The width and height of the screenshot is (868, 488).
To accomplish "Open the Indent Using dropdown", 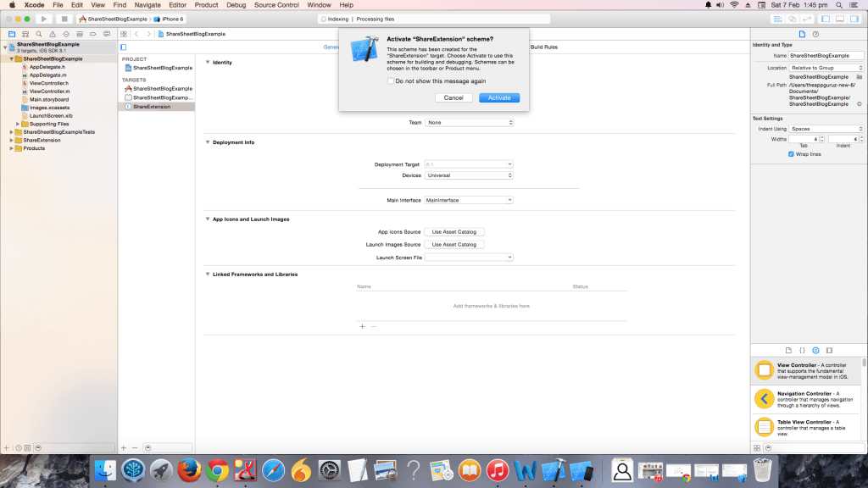I will click(826, 129).
